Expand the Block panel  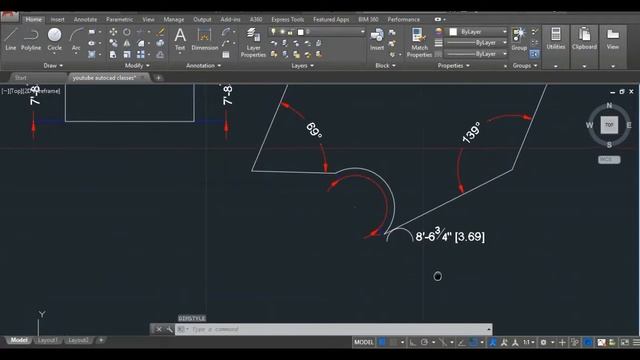(x=385, y=65)
